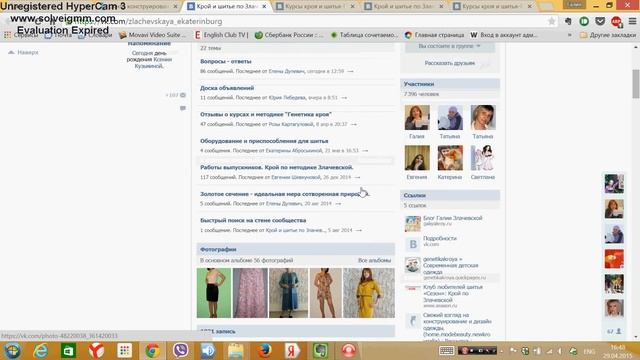
Task: Open Вы состоите в группе dropdown
Action: point(449,46)
